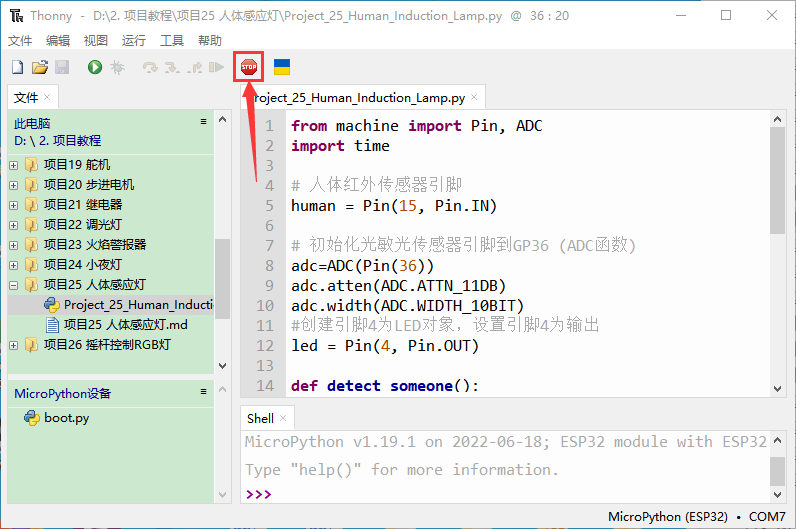Open 项目25 人体感应灯.md file
The width and height of the screenshot is (796, 529).
[x=125, y=325]
